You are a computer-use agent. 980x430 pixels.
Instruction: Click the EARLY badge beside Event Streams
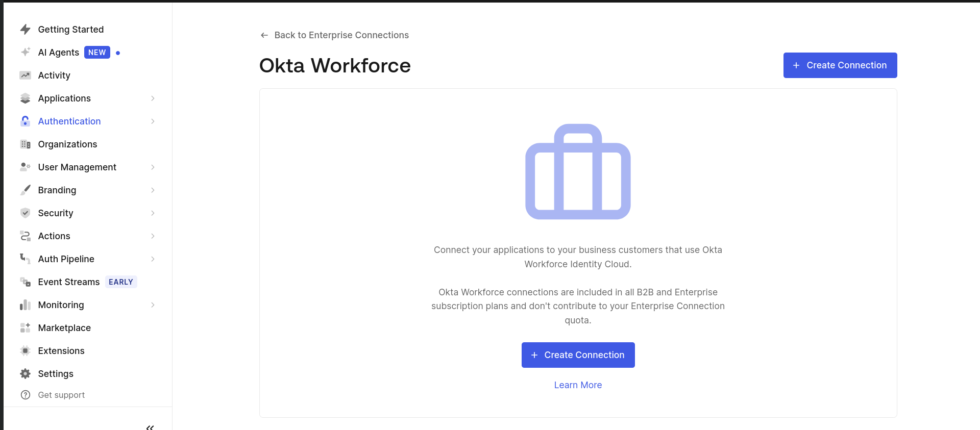(121, 282)
